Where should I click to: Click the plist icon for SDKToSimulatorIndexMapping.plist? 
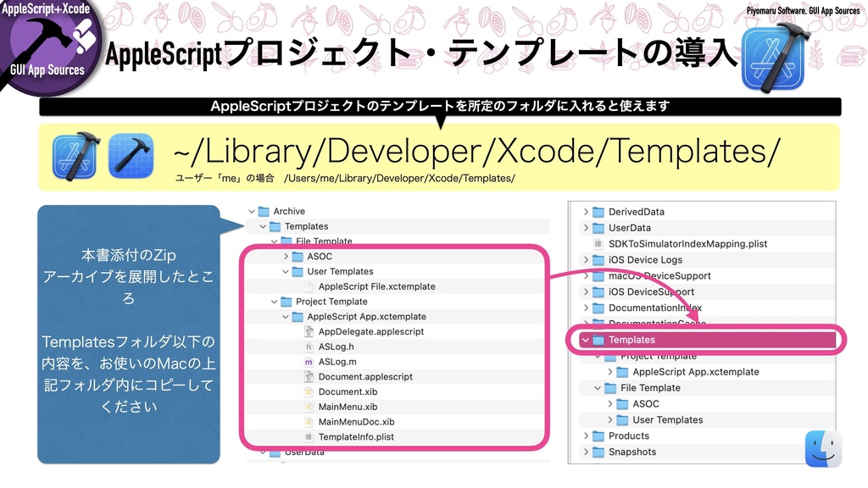coord(598,243)
